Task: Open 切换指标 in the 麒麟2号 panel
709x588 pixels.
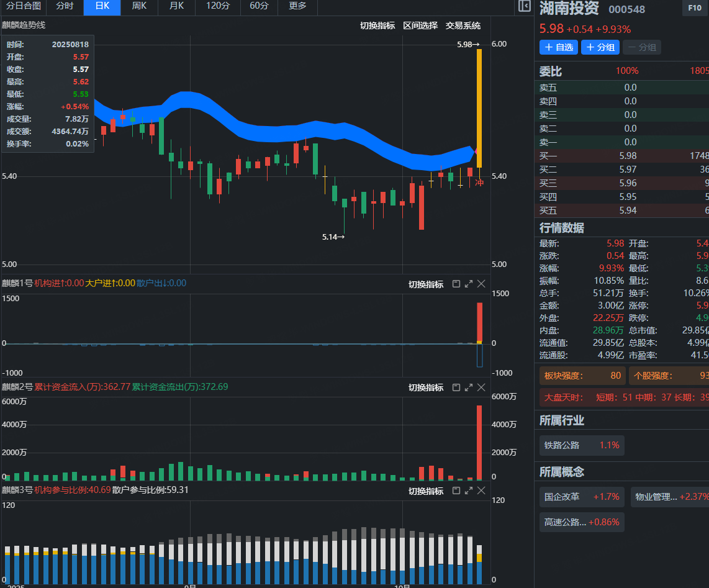Action: (426, 387)
